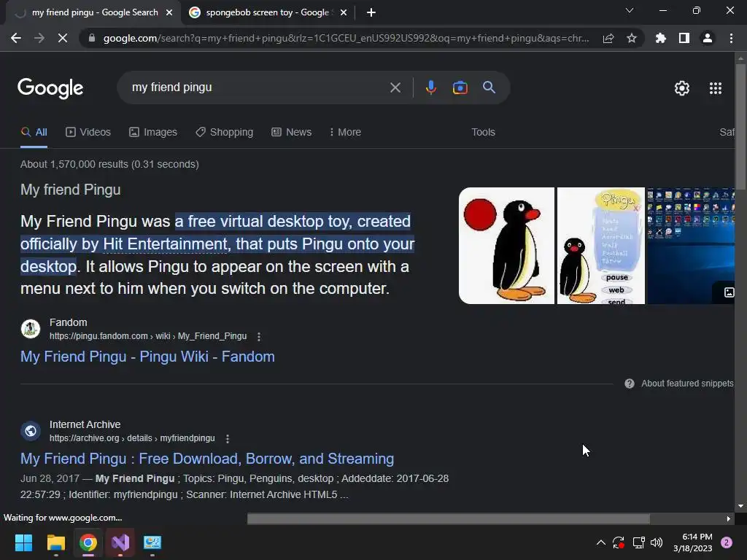Click the archive.org URL text

(132, 438)
